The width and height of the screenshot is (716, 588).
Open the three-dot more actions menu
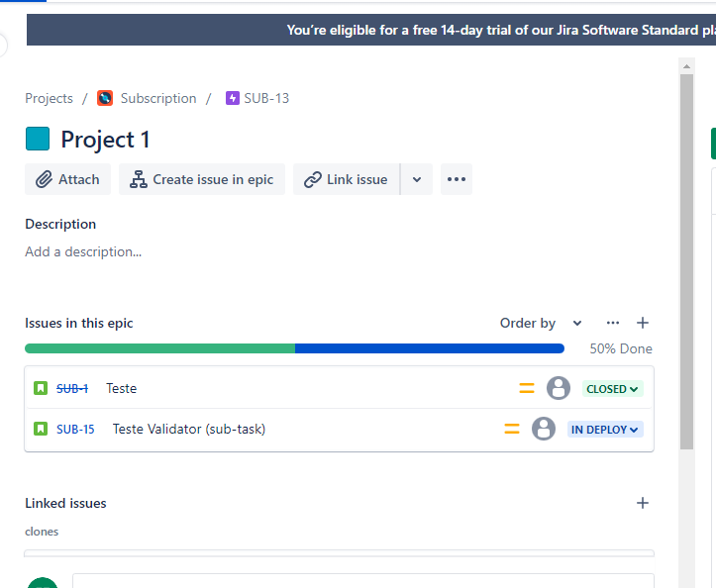point(457,179)
